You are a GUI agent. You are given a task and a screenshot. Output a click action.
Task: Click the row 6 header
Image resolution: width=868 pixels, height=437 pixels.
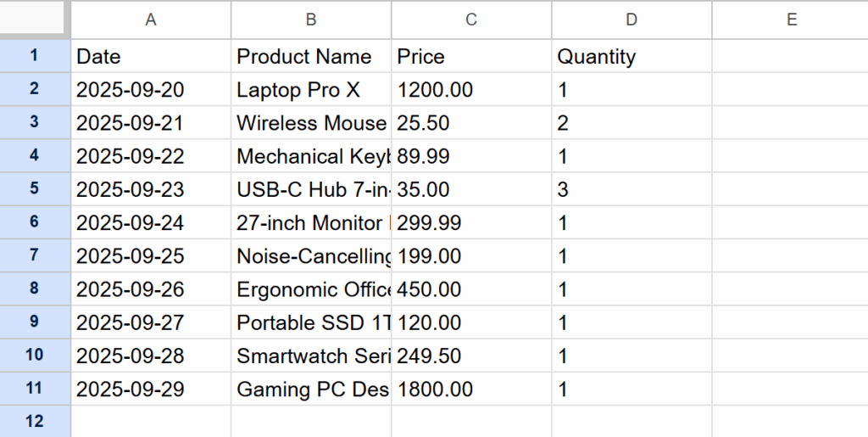click(x=35, y=222)
